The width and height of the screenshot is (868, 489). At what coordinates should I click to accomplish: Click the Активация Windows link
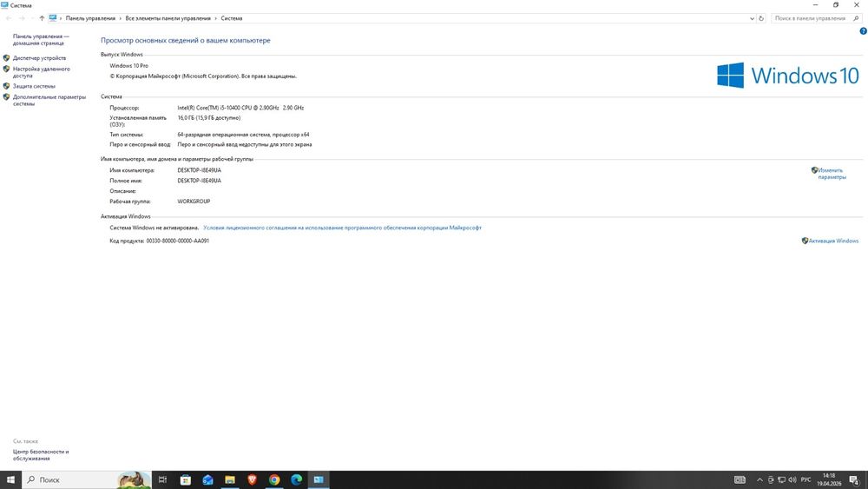pos(833,241)
